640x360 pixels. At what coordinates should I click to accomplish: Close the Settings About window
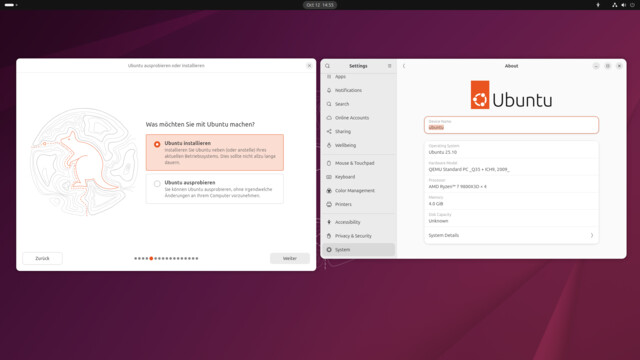(619, 66)
